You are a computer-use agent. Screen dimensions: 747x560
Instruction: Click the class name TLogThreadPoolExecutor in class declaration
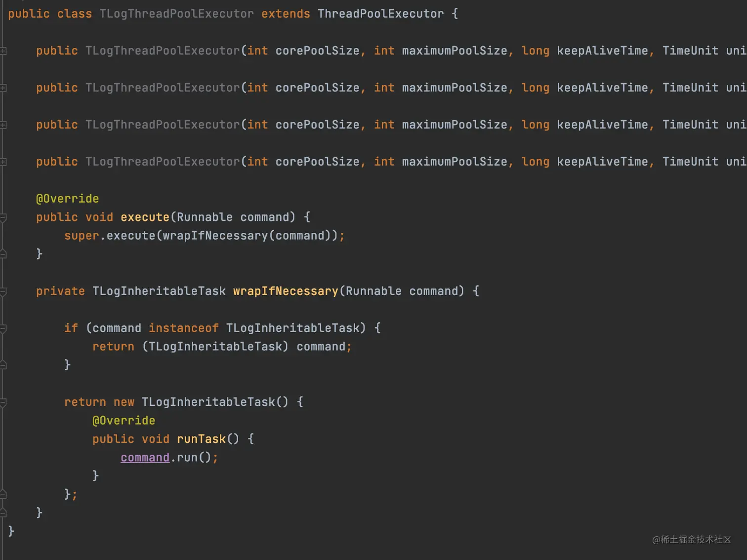click(x=176, y=14)
